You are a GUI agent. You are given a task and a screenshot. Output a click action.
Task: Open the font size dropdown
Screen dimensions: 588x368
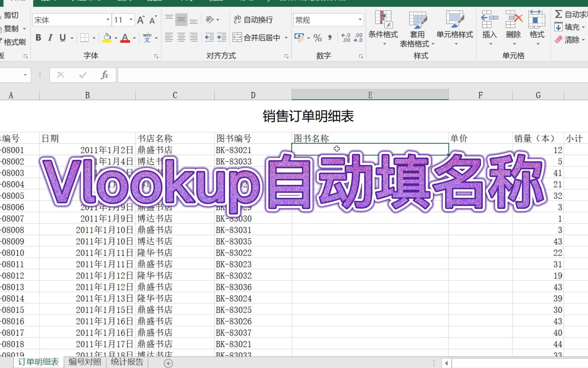(131, 20)
